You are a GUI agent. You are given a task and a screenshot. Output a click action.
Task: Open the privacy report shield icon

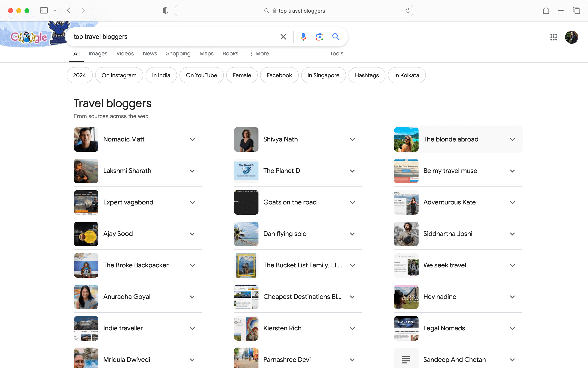(165, 10)
